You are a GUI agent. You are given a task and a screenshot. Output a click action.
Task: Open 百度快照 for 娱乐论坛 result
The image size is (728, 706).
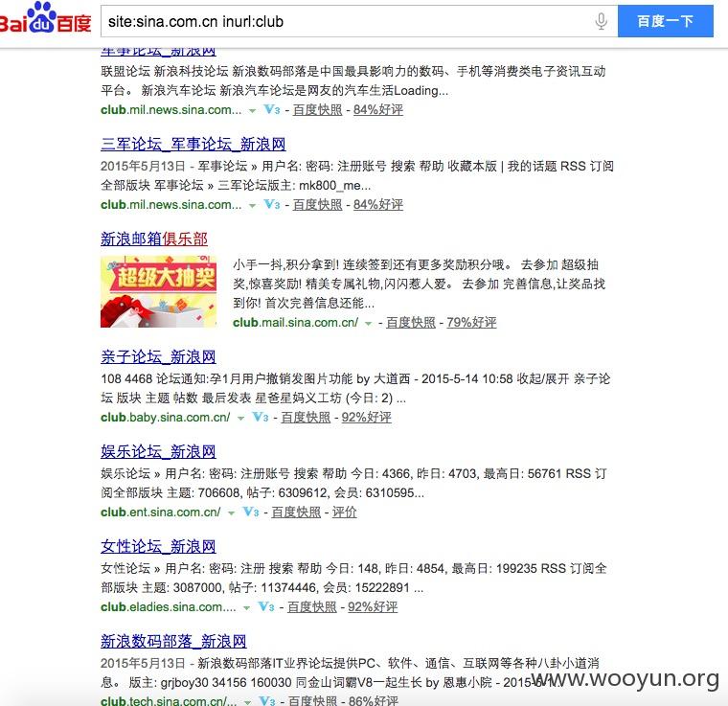click(x=296, y=512)
